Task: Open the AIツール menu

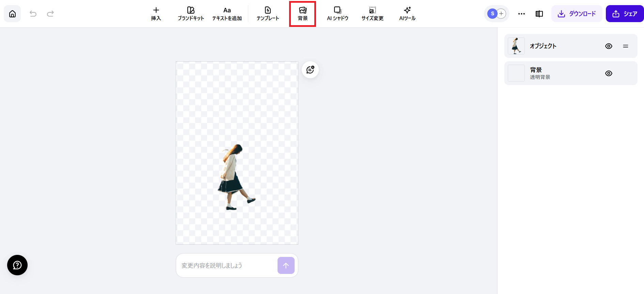Action: (407, 14)
